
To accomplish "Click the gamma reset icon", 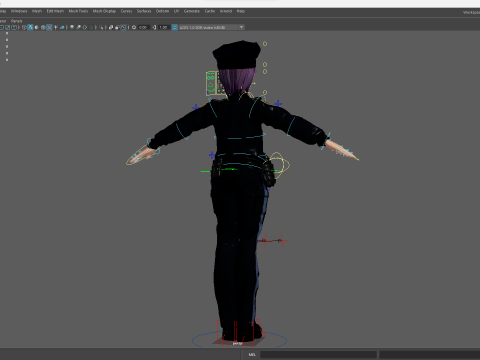I will tap(154, 27).
